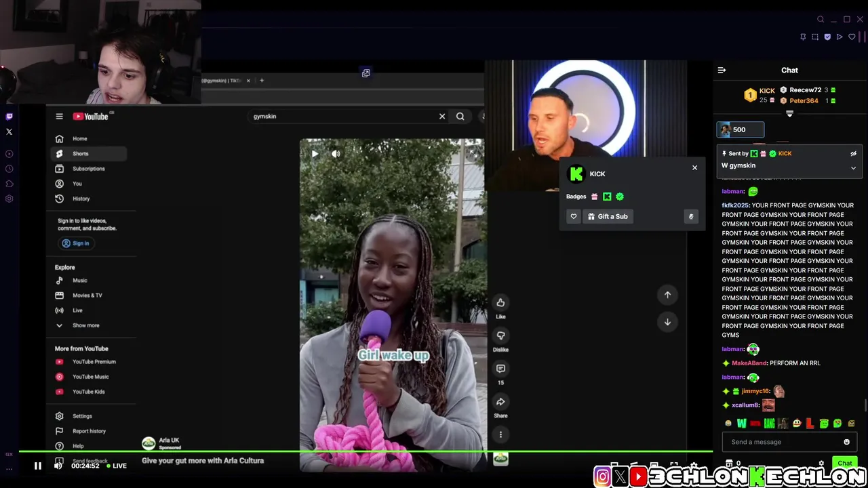Image resolution: width=868 pixels, height=488 pixels.
Task: Go to previous Short with up arrow
Action: (x=667, y=295)
